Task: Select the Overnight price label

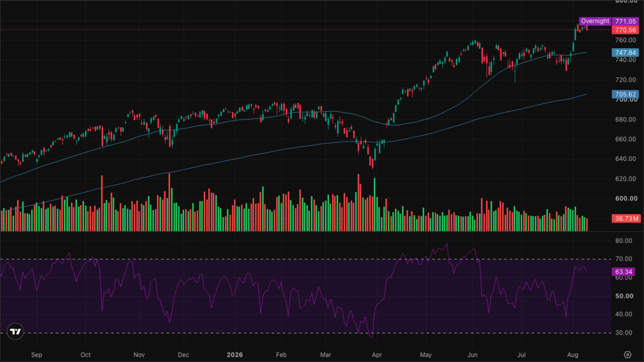Action: [595, 21]
